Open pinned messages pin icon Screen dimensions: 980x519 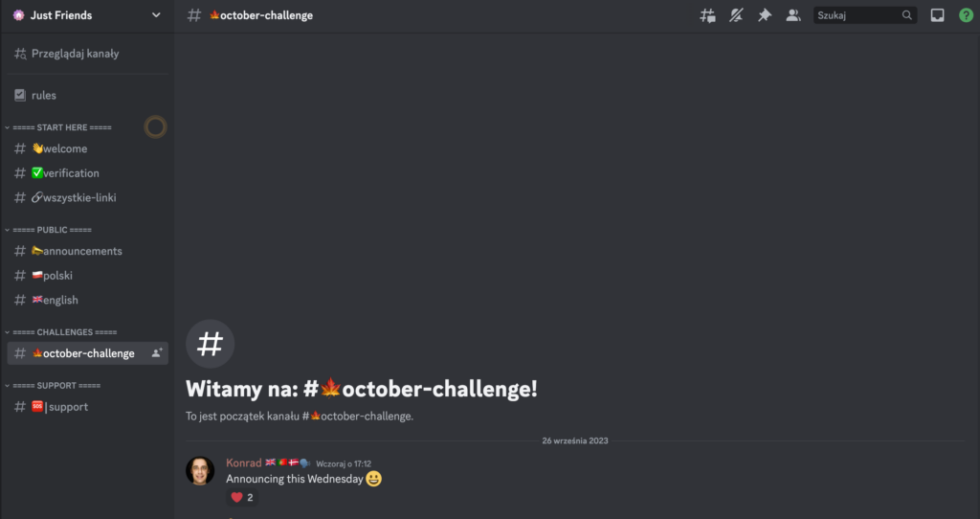(765, 15)
